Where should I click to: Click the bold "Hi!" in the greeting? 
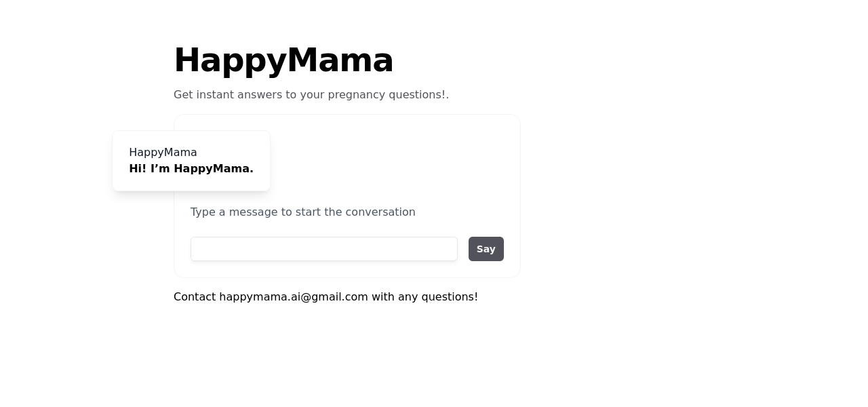pyautogui.click(x=138, y=169)
